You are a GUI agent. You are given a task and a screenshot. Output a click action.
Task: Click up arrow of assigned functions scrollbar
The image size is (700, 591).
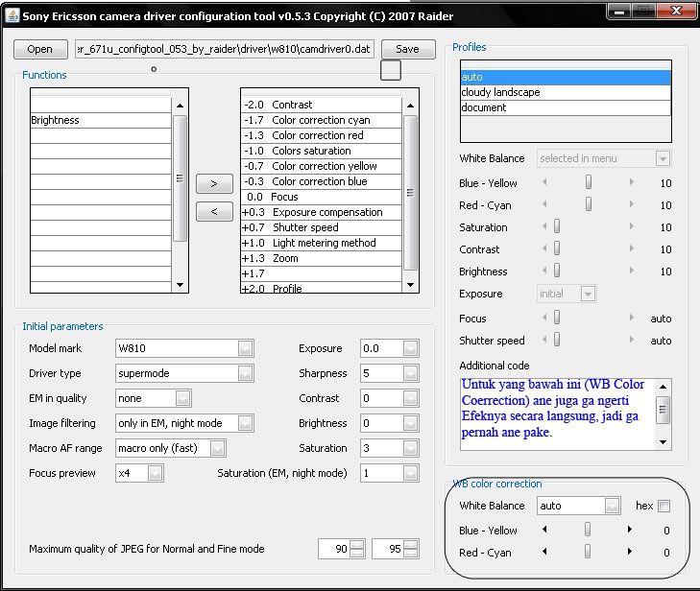click(410, 106)
